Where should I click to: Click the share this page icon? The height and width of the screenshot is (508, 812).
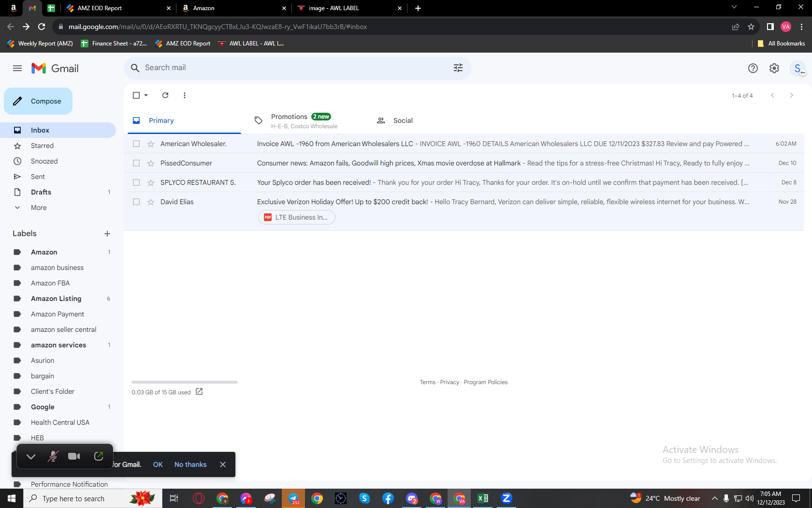tap(736, 27)
